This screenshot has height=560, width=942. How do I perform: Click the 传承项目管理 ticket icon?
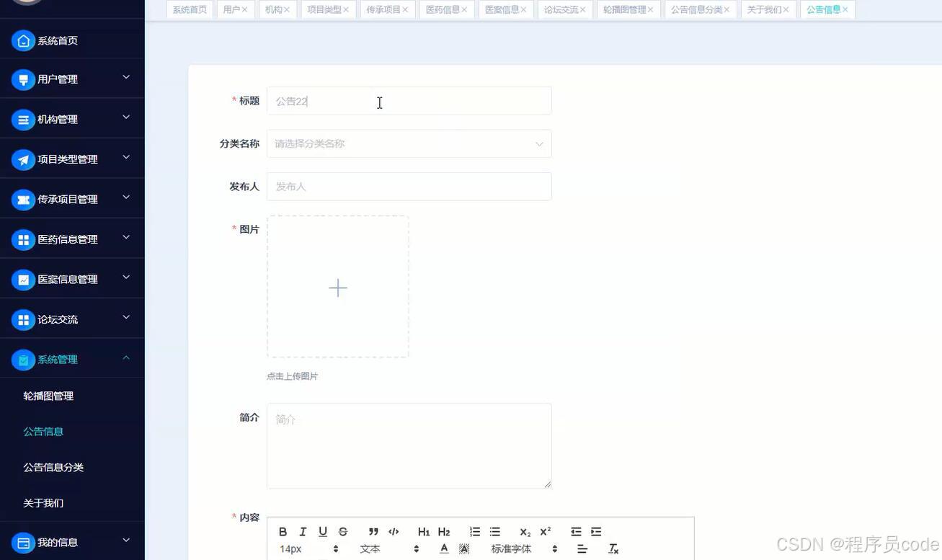(24, 200)
